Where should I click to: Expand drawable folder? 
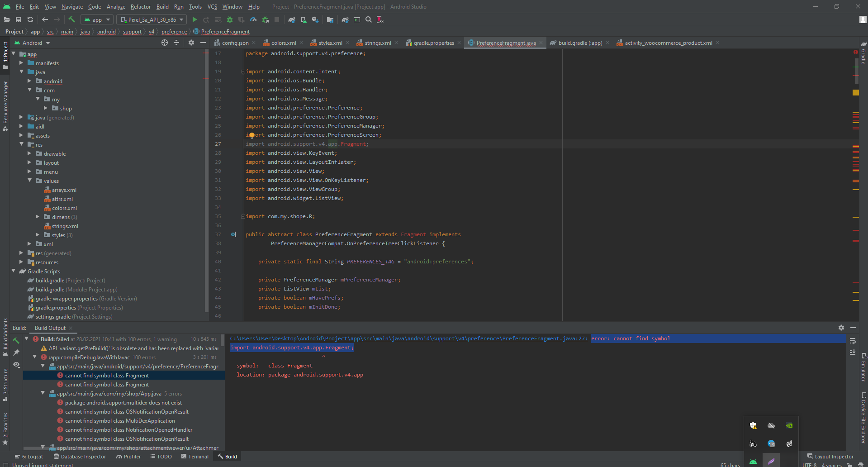(x=29, y=153)
